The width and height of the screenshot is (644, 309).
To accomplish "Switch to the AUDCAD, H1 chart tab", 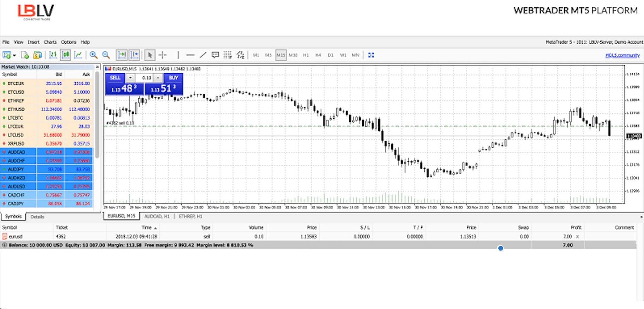I will pos(157,216).
